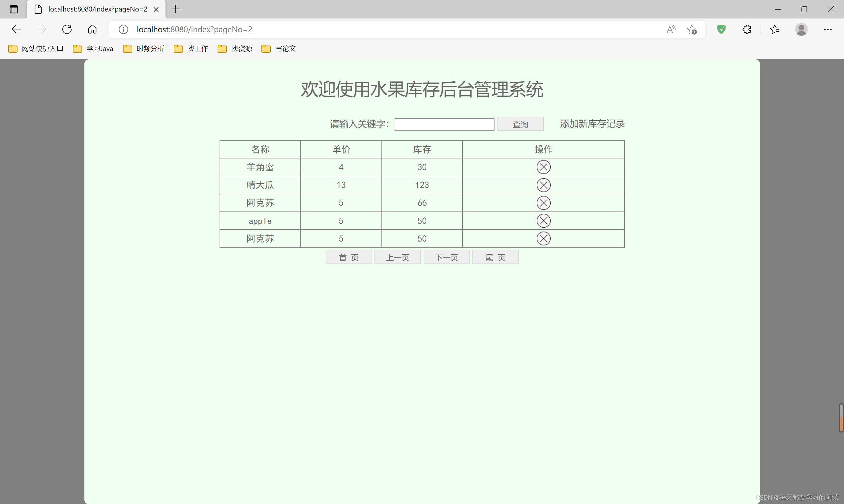This screenshot has width=844, height=504.
Task: Open the Settings and more menu
Action: tap(828, 30)
